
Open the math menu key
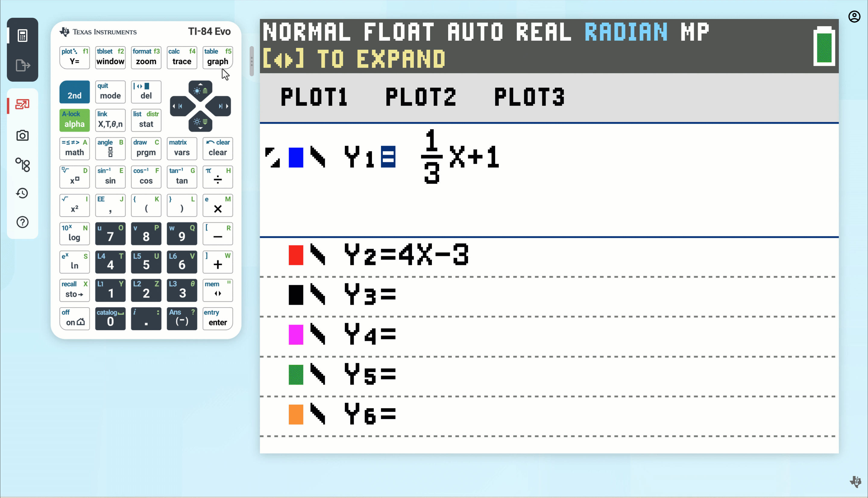[74, 149]
